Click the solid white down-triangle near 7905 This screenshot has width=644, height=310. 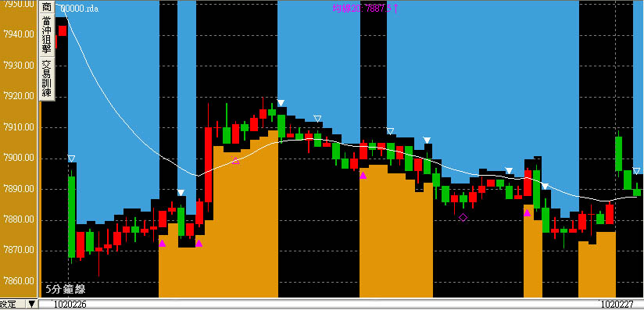tap(428, 141)
